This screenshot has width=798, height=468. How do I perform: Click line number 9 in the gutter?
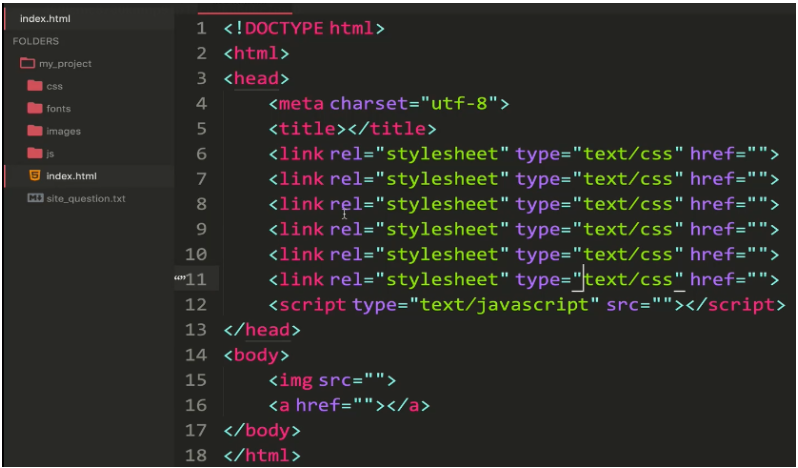click(202, 229)
